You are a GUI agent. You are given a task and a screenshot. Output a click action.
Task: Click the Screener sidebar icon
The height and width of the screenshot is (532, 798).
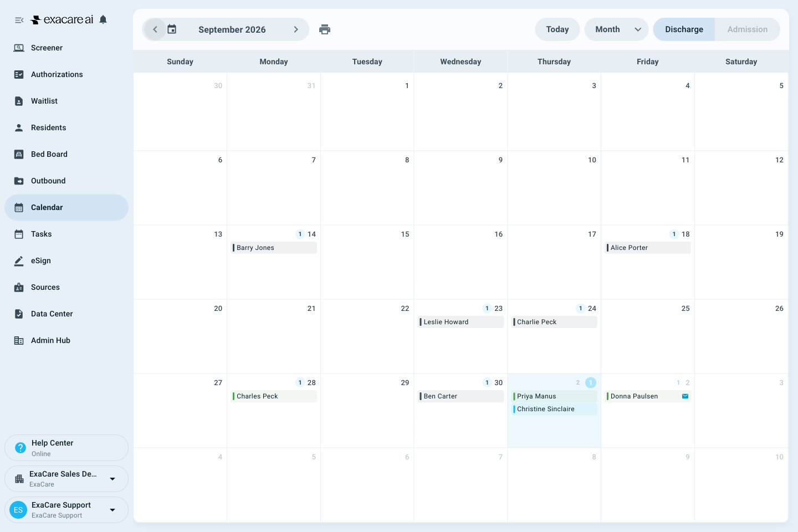(19, 48)
